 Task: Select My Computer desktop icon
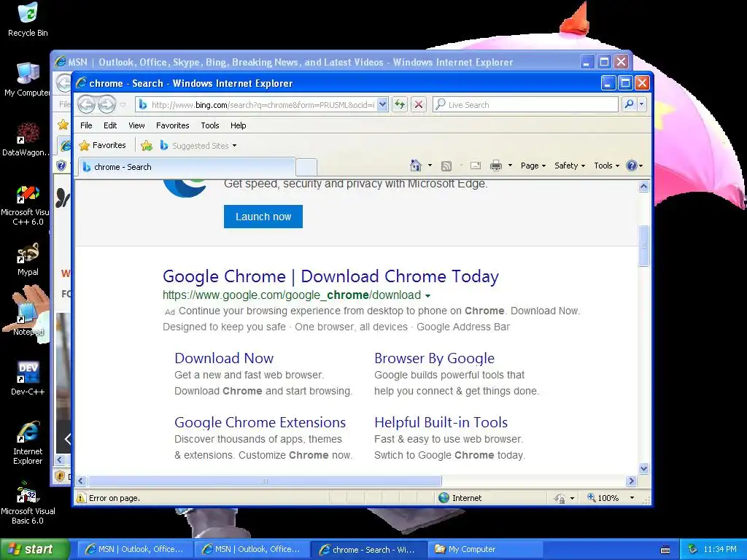27,79
